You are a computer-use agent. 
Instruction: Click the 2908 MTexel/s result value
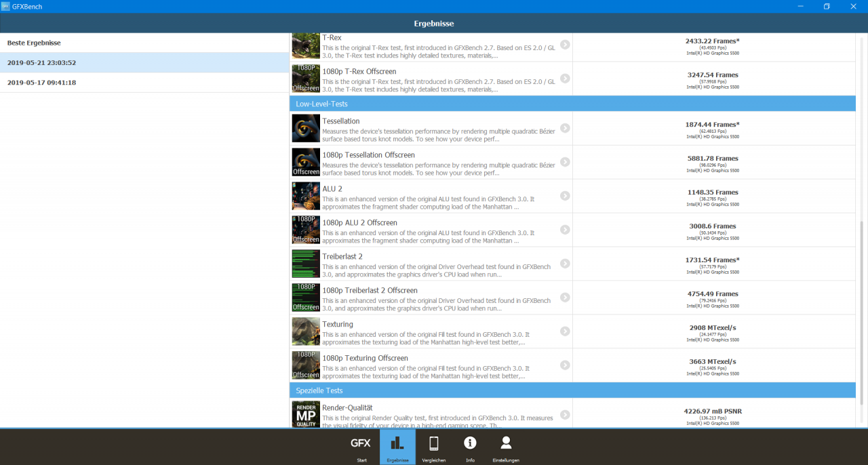(712, 328)
